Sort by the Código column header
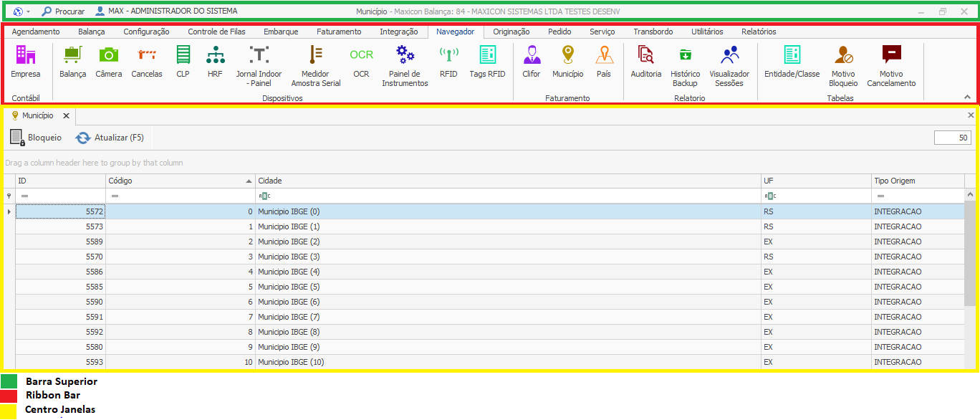This screenshot has width=980, height=420. pos(181,181)
